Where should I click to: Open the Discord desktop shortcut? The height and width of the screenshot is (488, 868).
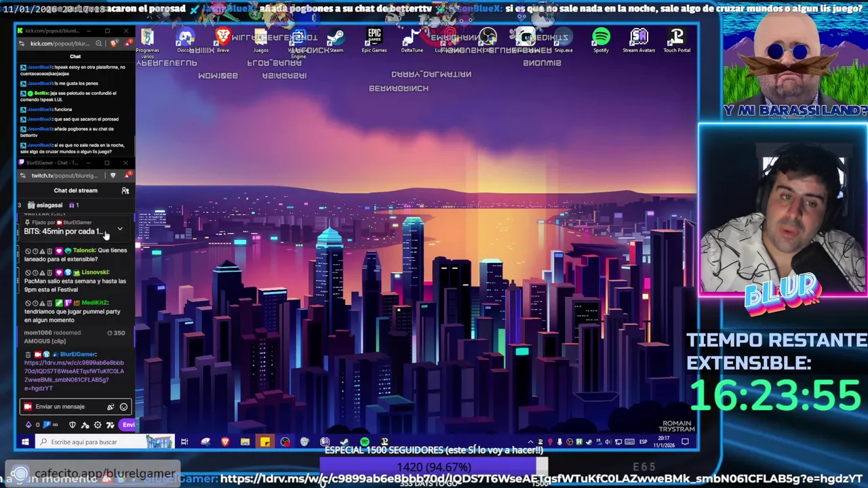pyautogui.click(x=184, y=41)
